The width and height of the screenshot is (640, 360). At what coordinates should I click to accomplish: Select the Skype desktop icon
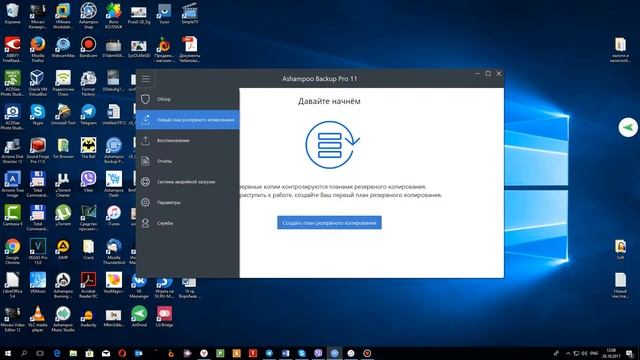coord(38,115)
